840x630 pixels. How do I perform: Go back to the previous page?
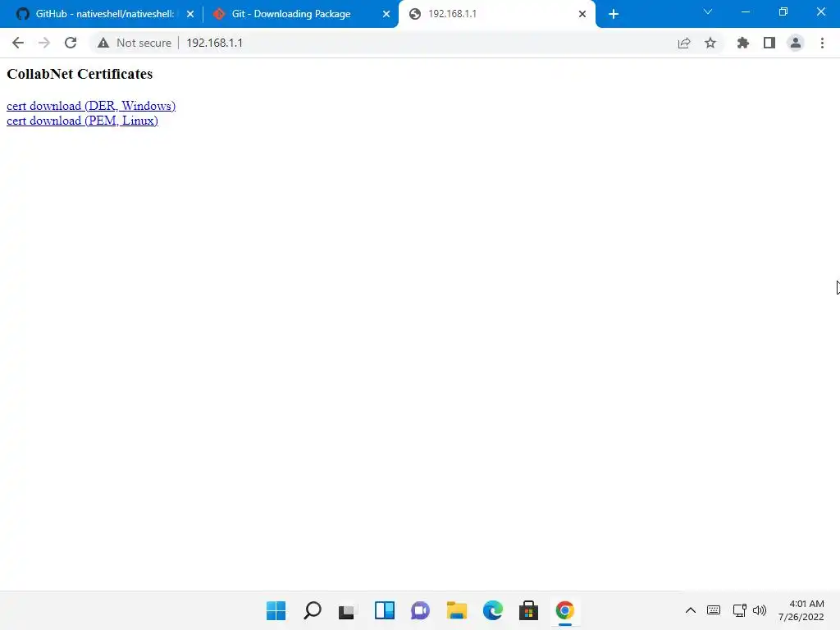[x=18, y=43]
